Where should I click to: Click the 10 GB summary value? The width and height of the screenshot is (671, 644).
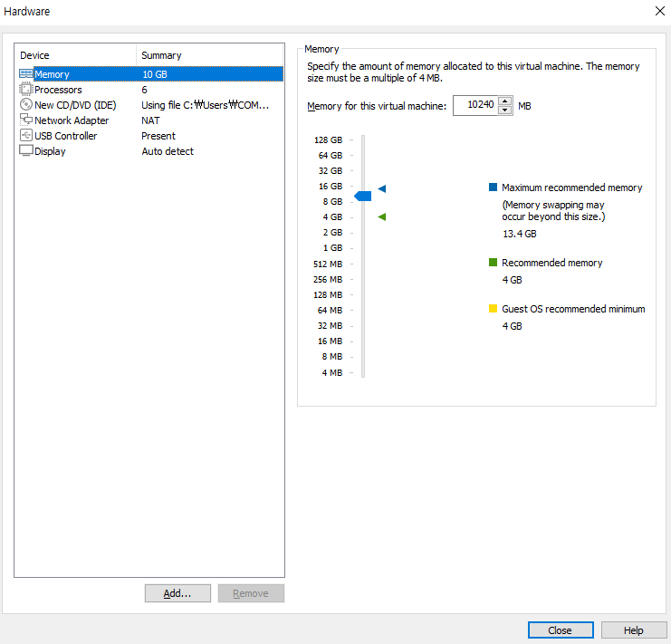click(155, 74)
